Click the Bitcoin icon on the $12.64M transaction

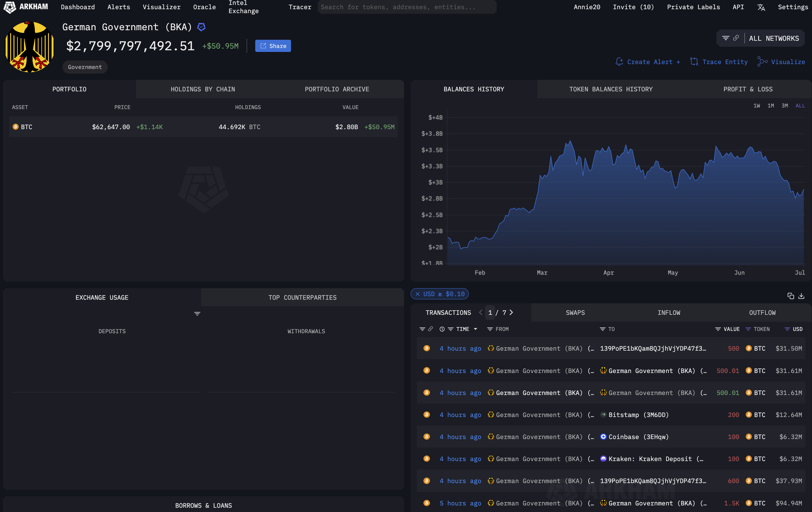point(748,414)
